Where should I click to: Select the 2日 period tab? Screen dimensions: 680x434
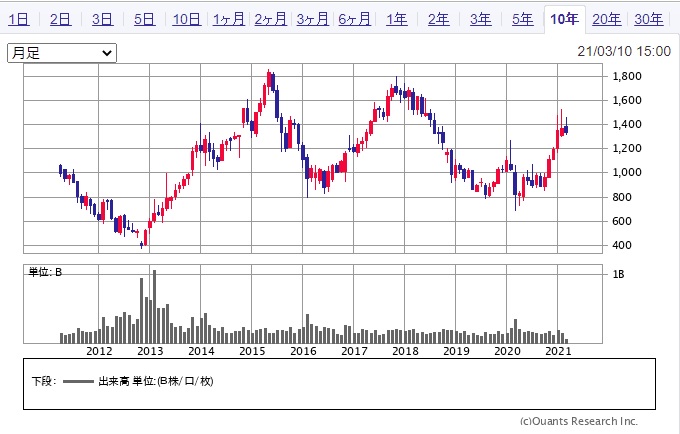tap(60, 20)
